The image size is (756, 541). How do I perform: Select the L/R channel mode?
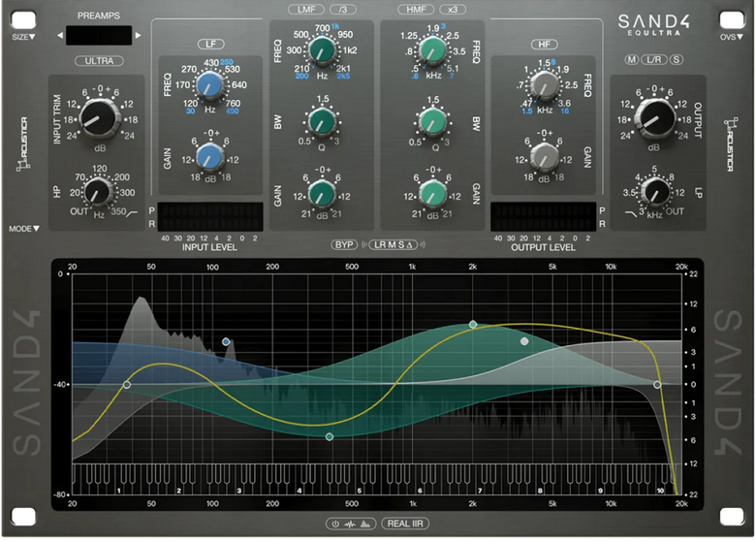pos(654,60)
